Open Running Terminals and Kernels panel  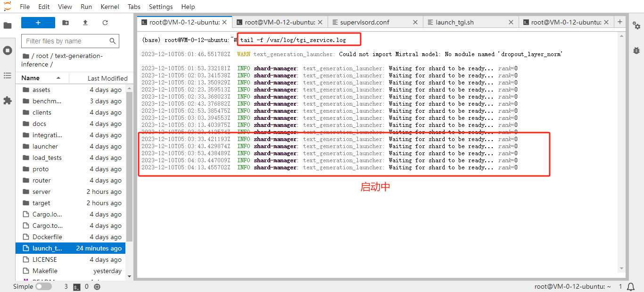(x=8, y=50)
